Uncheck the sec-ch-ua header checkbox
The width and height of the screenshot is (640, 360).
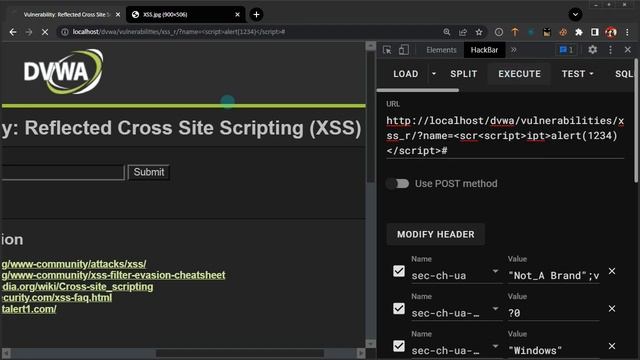coord(399,271)
